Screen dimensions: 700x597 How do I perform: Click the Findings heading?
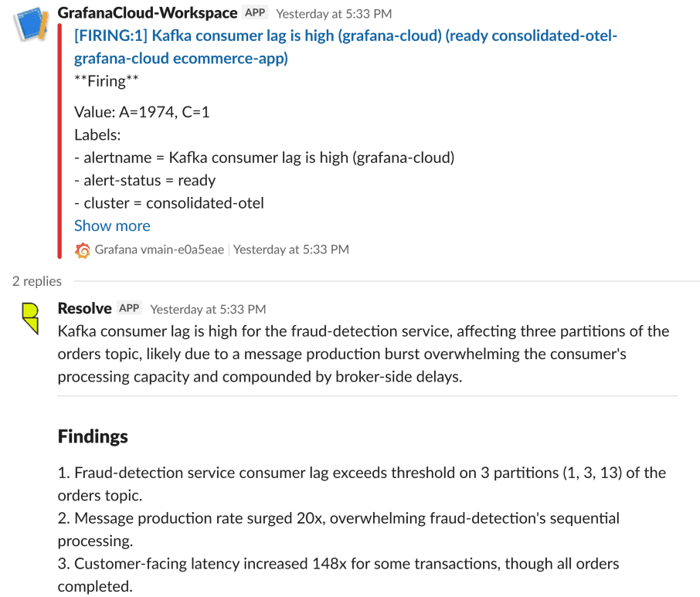93,436
